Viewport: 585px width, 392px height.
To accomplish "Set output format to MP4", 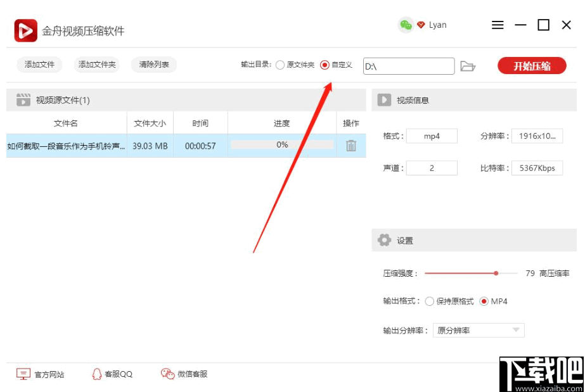I will tap(483, 301).
